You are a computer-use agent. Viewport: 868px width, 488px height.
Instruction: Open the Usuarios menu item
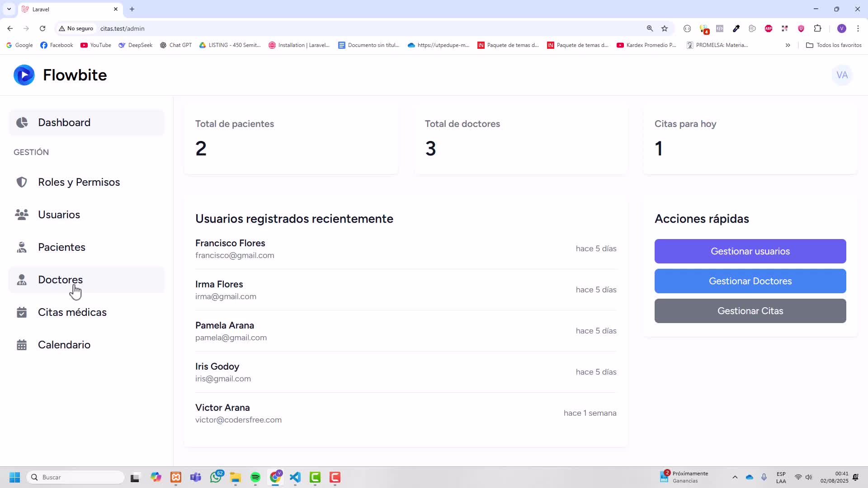click(87, 215)
